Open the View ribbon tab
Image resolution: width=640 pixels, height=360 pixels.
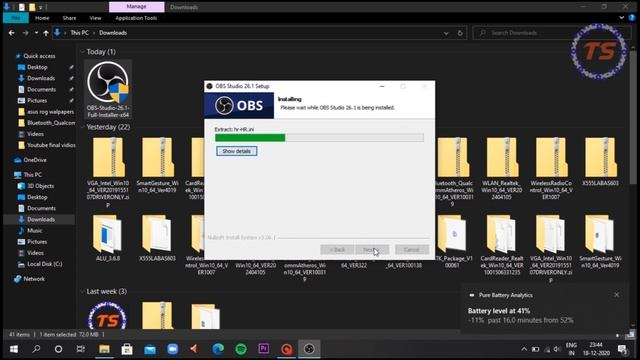coord(95,18)
